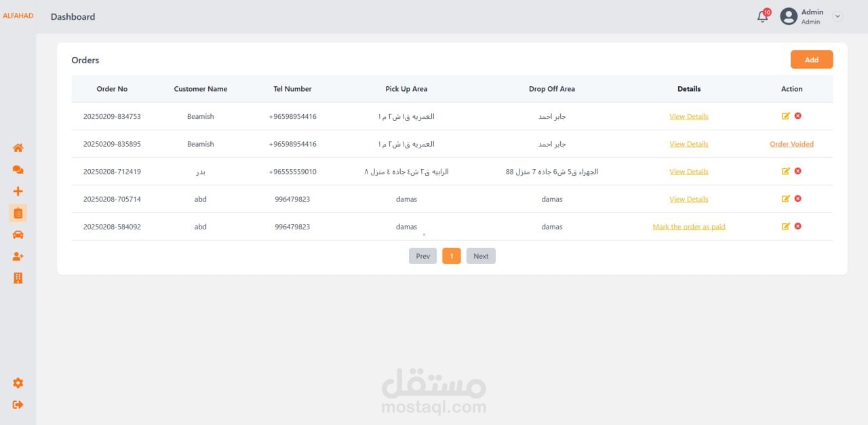Open the Home icon in sidebar
The width and height of the screenshot is (868, 425).
coord(18,148)
